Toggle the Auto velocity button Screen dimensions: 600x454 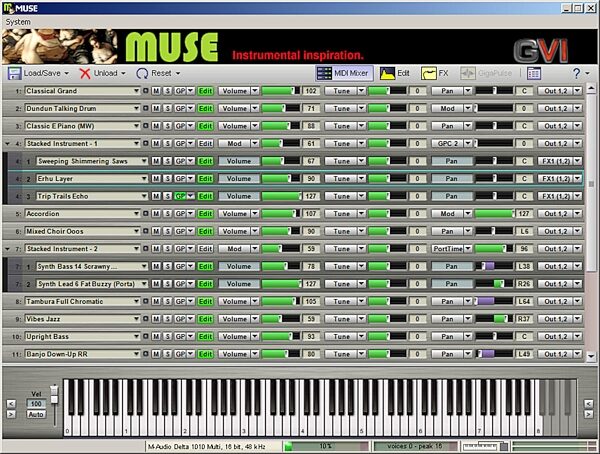point(36,414)
